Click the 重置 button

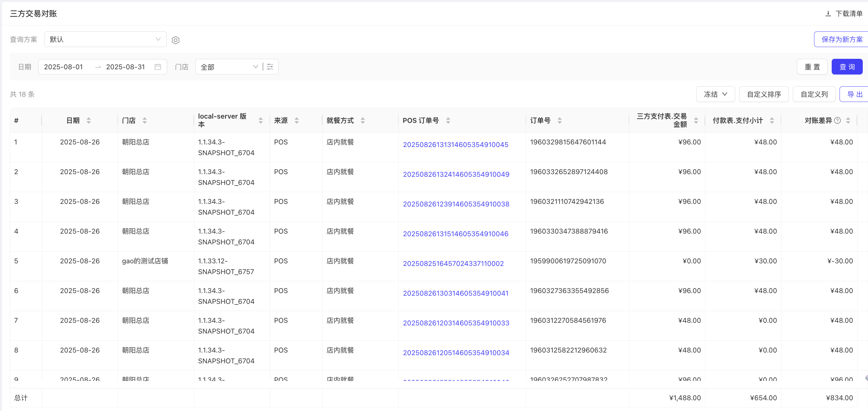[812, 67]
